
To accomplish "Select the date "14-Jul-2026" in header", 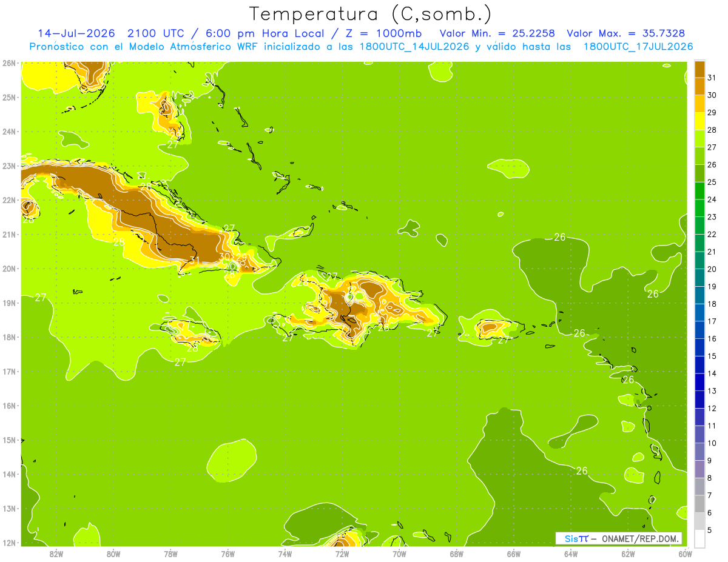I will 76,33.
